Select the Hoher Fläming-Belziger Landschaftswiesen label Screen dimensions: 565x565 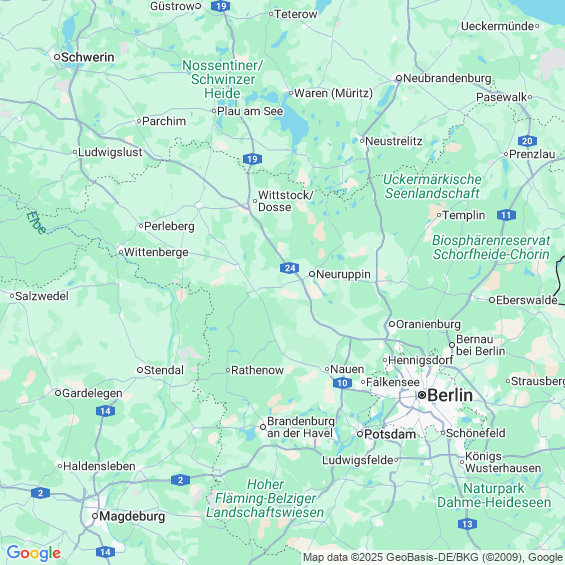click(x=265, y=498)
